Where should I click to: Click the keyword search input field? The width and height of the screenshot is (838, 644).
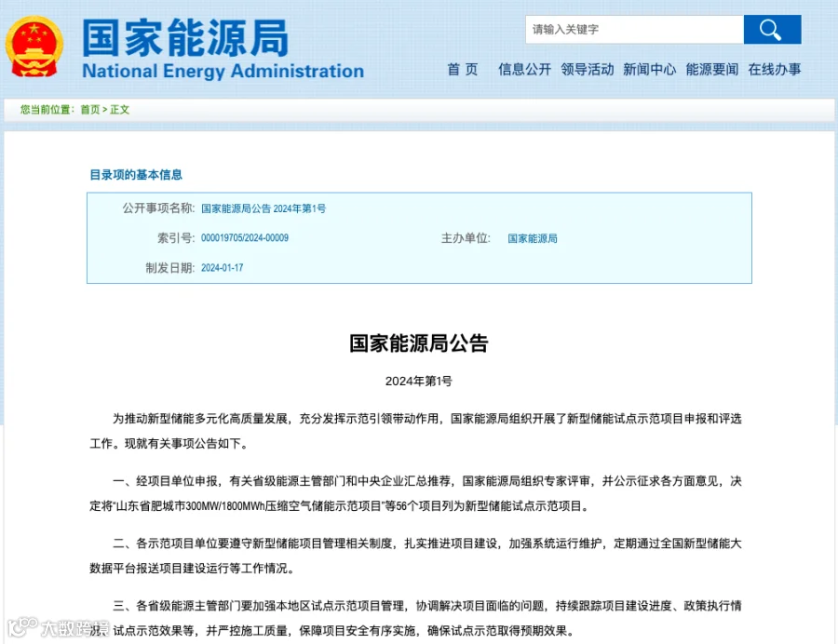click(634, 30)
